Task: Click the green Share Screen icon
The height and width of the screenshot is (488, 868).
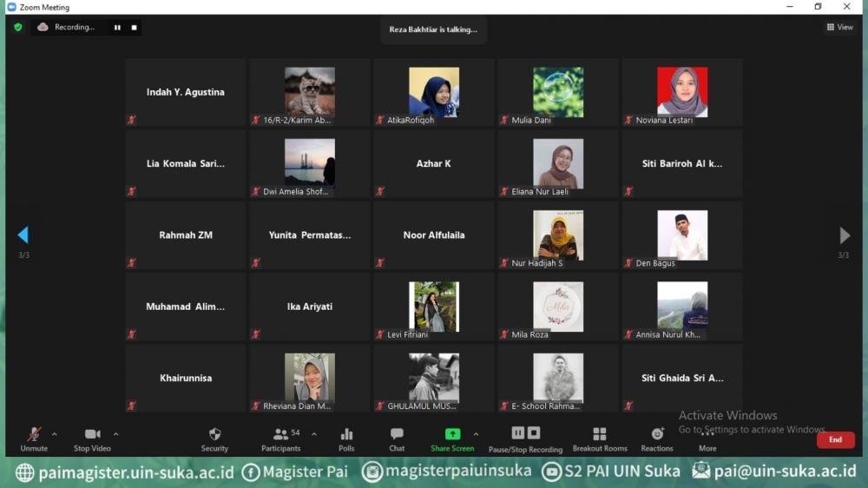Action: click(x=452, y=434)
